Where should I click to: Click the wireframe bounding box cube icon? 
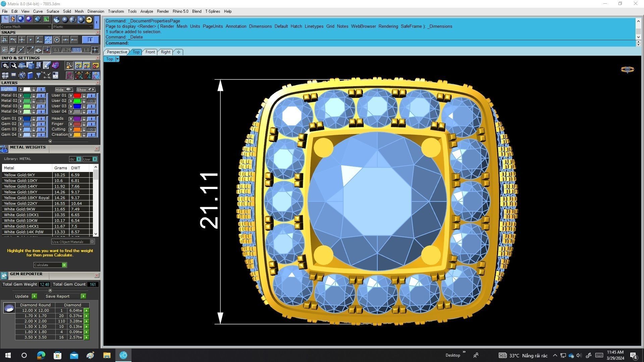click(x=22, y=75)
